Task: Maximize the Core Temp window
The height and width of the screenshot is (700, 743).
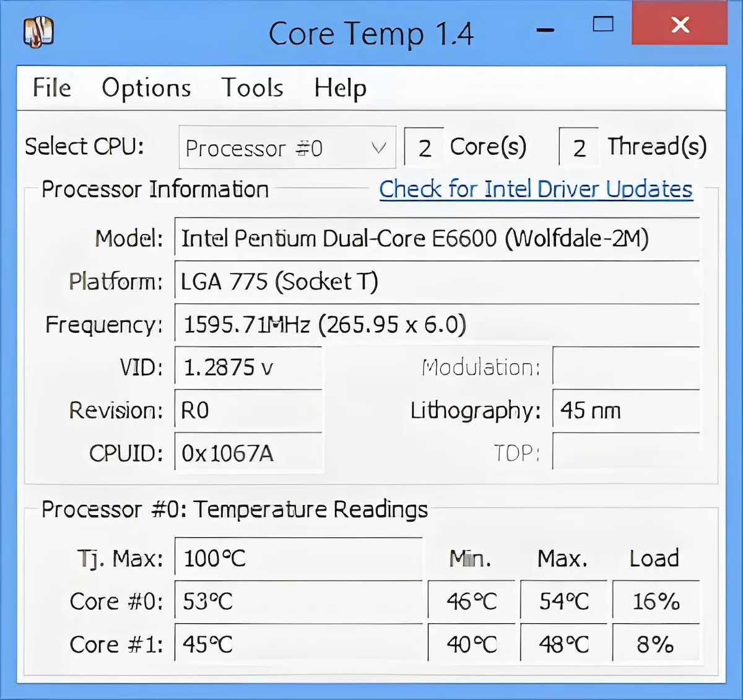Action: (x=602, y=25)
